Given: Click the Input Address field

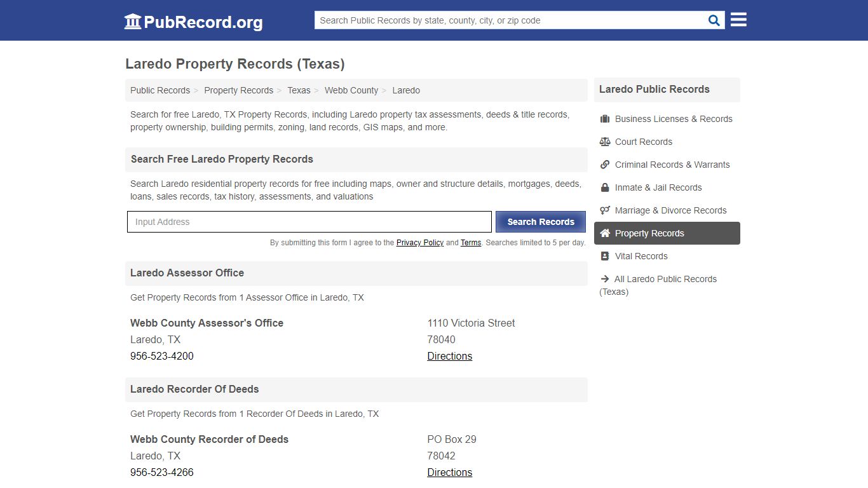Looking at the screenshot, I should (309, 222).
